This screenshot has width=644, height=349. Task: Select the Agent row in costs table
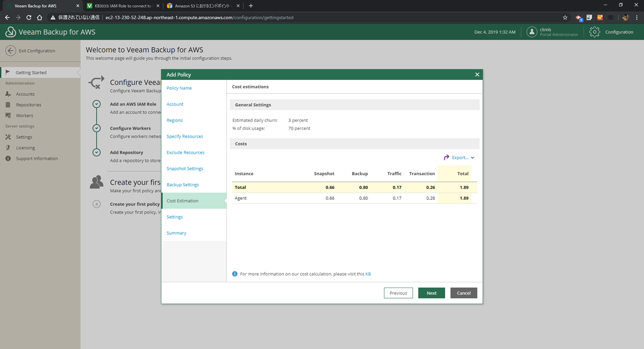[355, 198]
